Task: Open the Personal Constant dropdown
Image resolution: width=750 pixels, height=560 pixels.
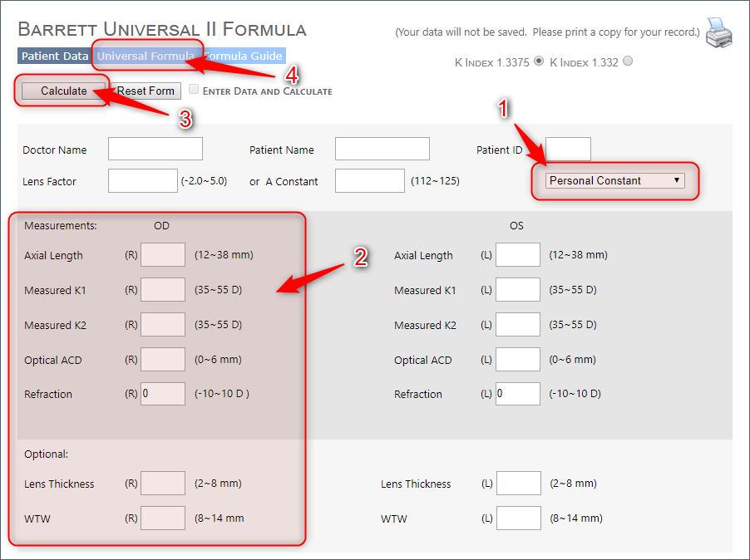Action: (x=615, y=180)
